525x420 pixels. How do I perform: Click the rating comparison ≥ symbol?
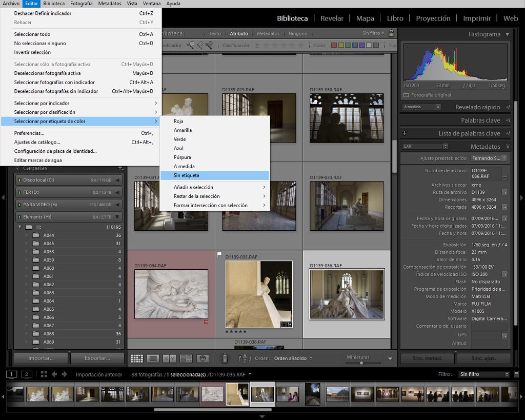click(257, 45)
